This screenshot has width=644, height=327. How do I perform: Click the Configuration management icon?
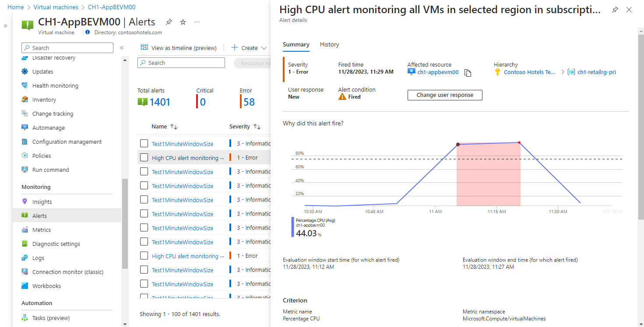tap(25, 142)
